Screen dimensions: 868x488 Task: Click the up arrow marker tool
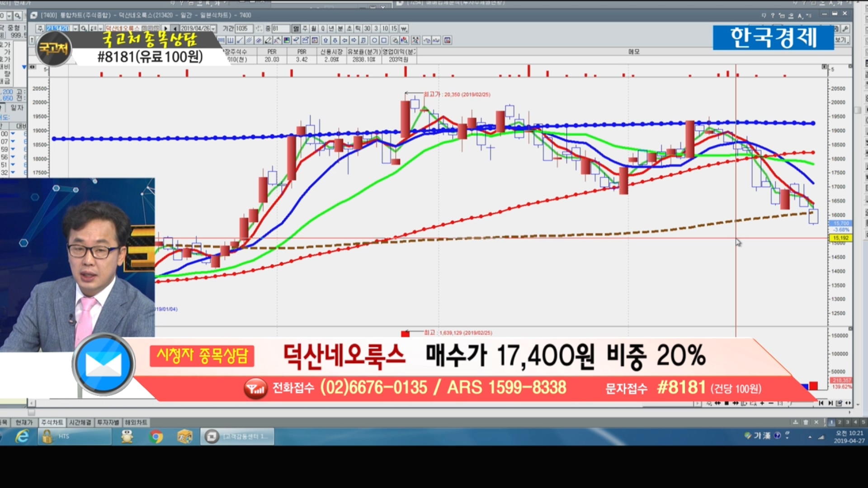click(325, 40)
